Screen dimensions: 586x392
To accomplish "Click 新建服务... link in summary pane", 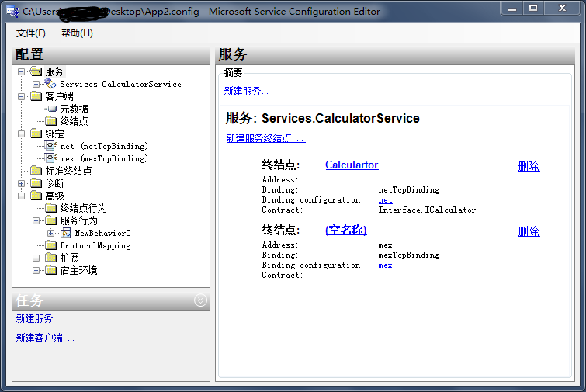I will click(250, 91).
